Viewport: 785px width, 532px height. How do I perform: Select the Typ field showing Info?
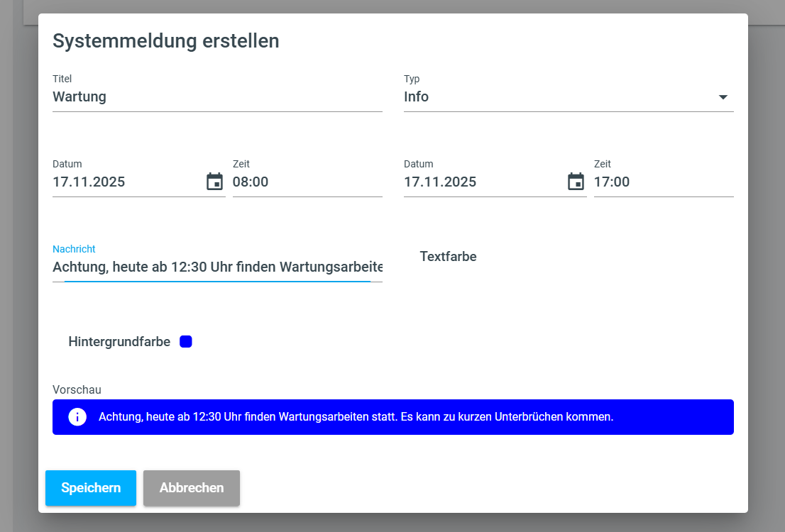pyautogui.click(x=554, y=97)
